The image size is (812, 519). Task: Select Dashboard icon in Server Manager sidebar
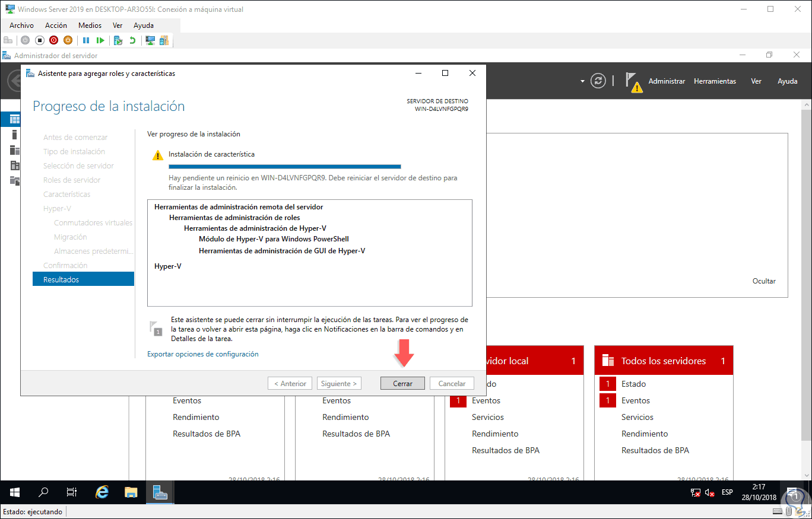point(15,119)
